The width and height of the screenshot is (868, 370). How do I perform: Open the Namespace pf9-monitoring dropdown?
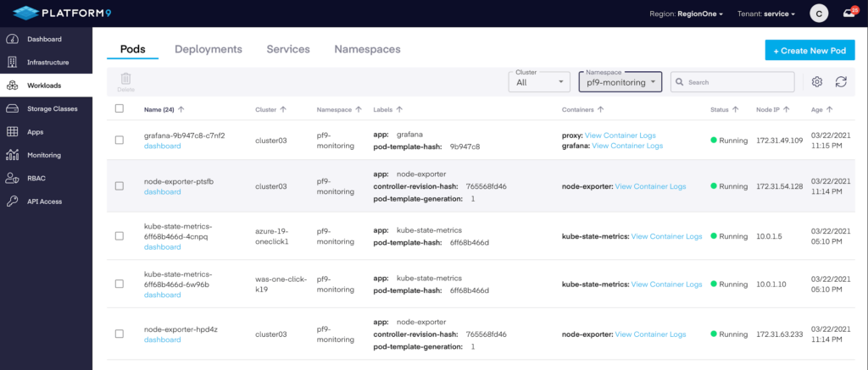[x=620, y=82]
